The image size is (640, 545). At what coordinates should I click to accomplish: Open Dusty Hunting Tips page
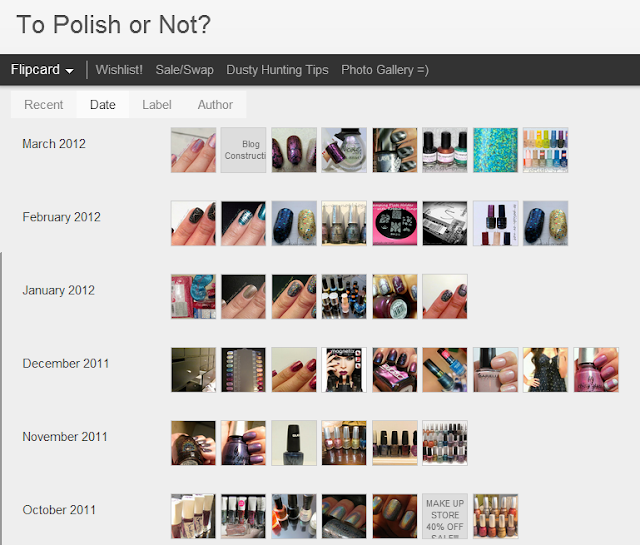(x=277, y=70)
